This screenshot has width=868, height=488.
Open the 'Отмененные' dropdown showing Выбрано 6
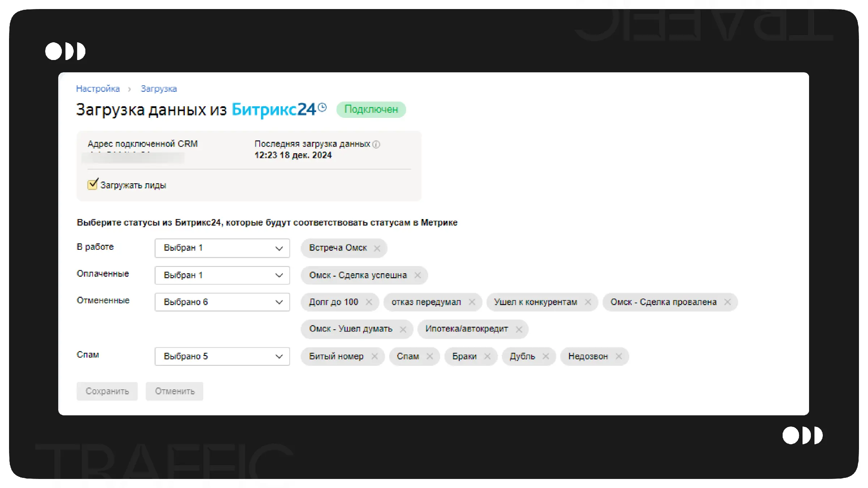coord(222,302)
